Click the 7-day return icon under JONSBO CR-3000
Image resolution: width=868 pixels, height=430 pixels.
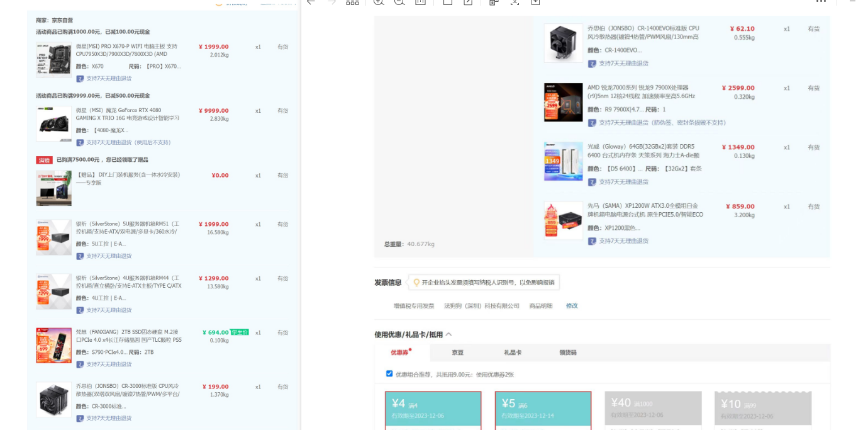coord(80,418)
